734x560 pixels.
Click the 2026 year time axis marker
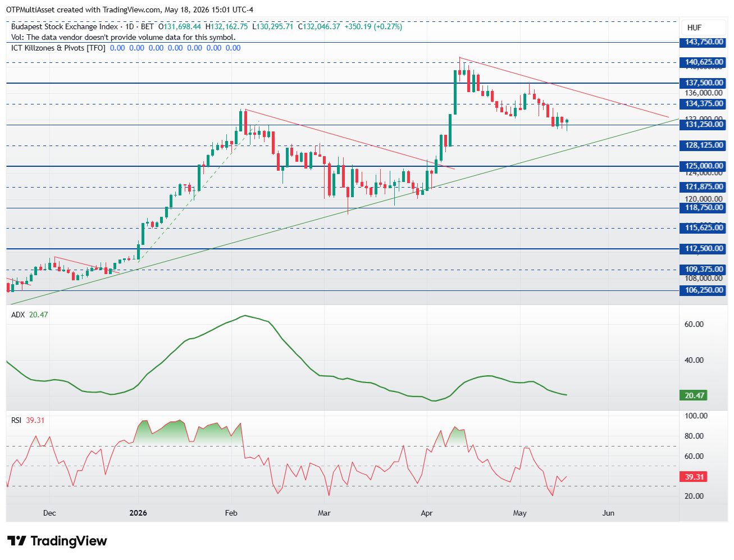point(138,513)
